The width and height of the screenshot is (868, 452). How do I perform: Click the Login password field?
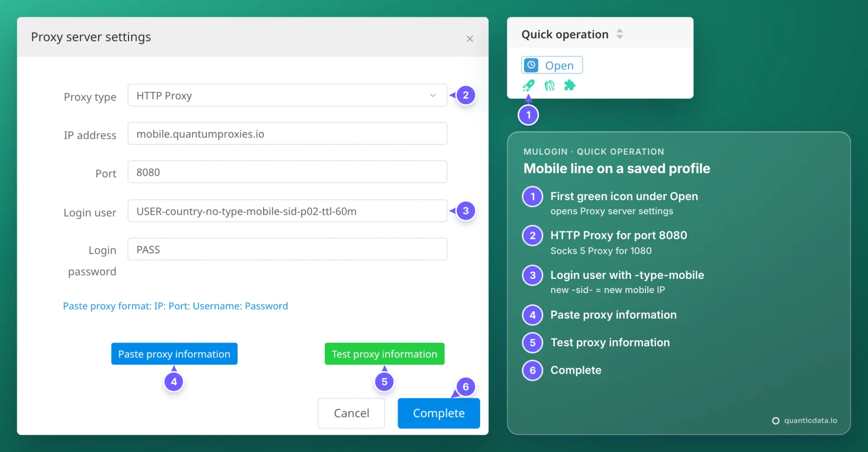(x=288, y=249)
